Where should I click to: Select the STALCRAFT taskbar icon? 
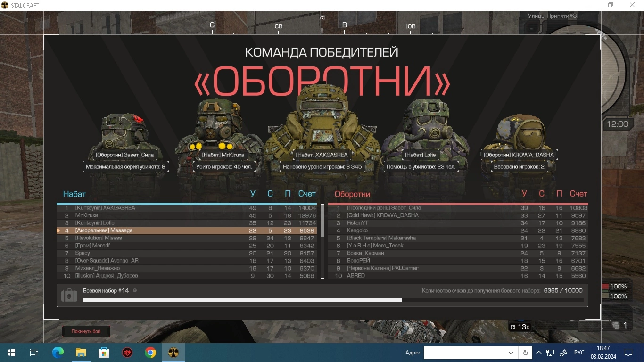[x=173, y=353]
